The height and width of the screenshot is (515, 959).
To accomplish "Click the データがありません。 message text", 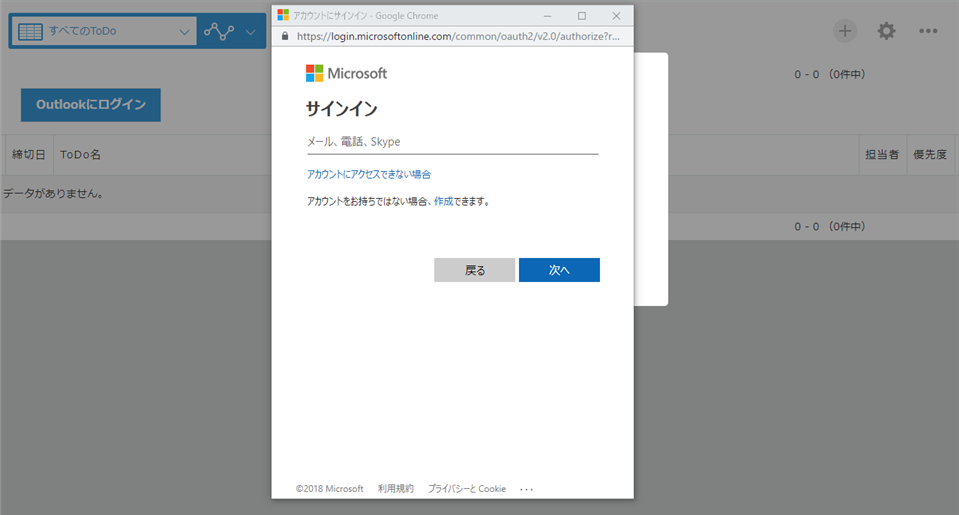I will (x=53, y=193).
